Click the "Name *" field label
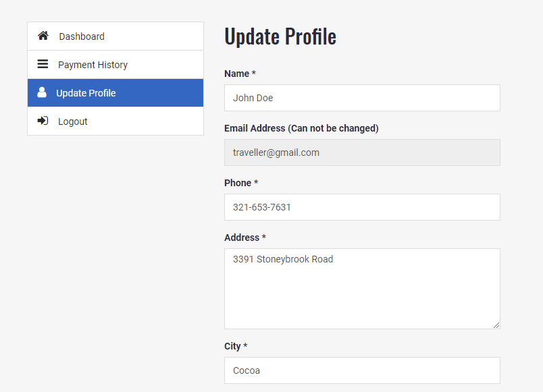 (x=240, y=74)
